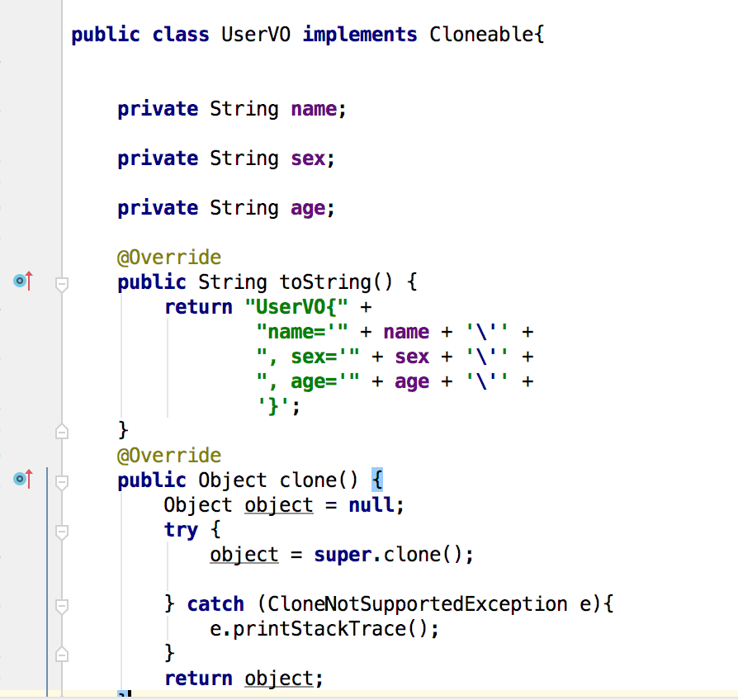Image resolution: width=738 pixels, height=700 pixels.
Task: Click the gutter to set breakpoint on return object
Action: (x=26, y=678)
